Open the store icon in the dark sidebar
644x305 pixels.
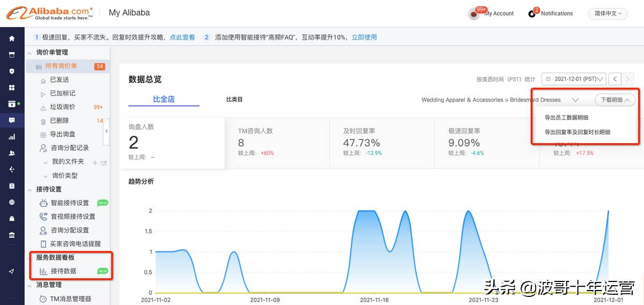[12, 55]
